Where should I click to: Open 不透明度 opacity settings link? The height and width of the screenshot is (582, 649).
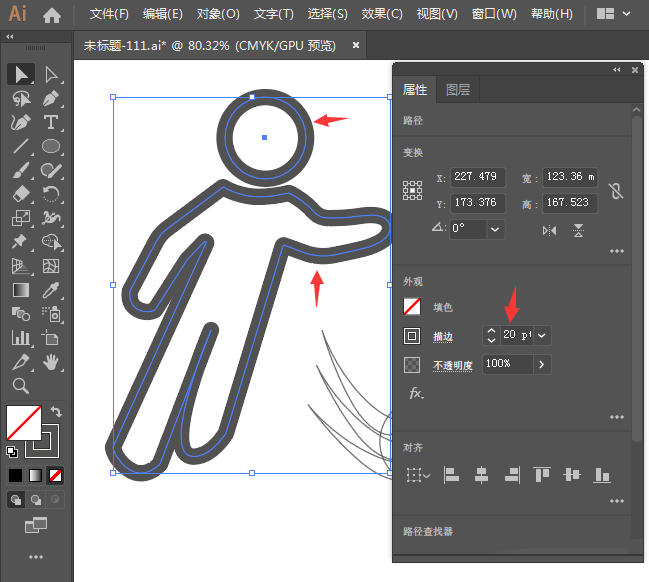(x=453, y=366)
